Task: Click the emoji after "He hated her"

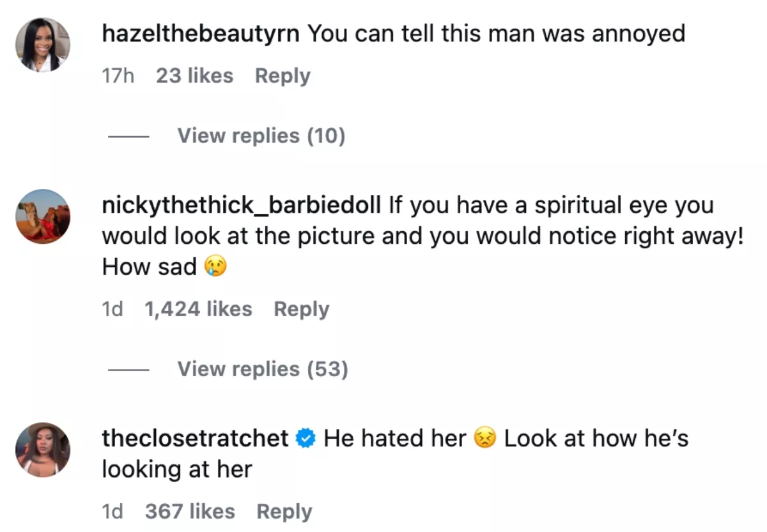Action: pyautogui.click(x=485, y=439)
